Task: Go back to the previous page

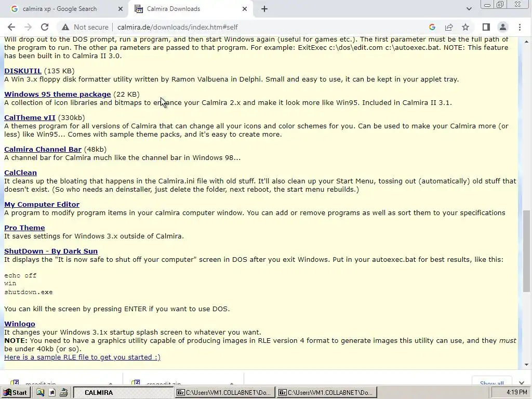Action: pos(11,27)
